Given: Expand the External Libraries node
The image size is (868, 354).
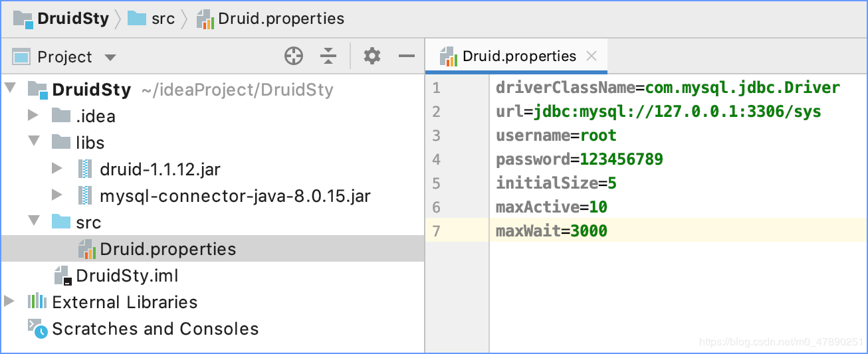Looking at the screenshot, I should tap(9, 302).
